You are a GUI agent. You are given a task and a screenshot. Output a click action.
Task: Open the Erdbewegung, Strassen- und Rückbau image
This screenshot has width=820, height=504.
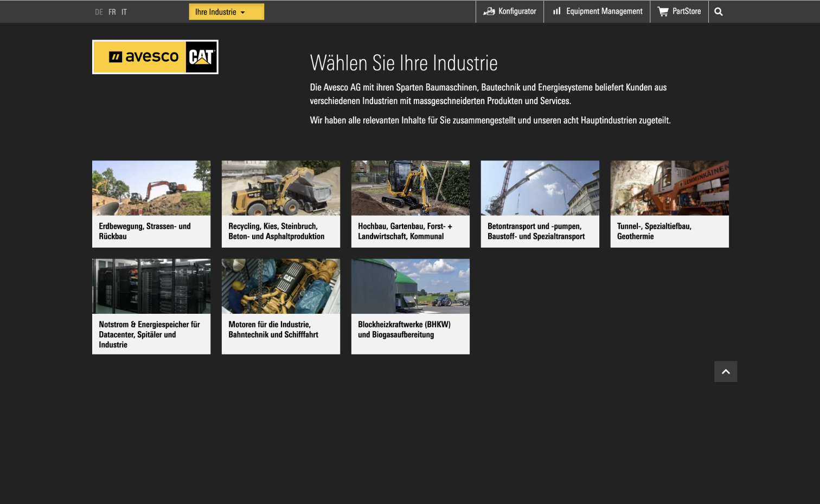(151, 188)
